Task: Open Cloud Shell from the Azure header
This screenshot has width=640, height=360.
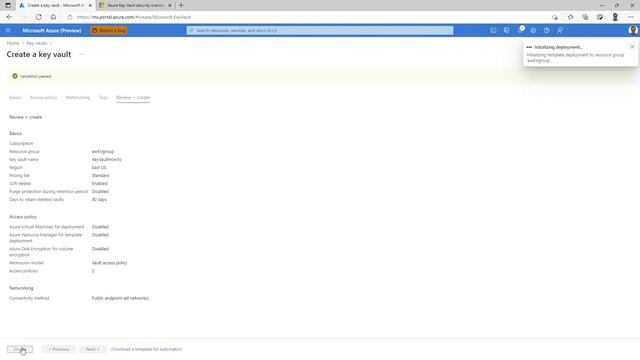Action: pos(493,30)
